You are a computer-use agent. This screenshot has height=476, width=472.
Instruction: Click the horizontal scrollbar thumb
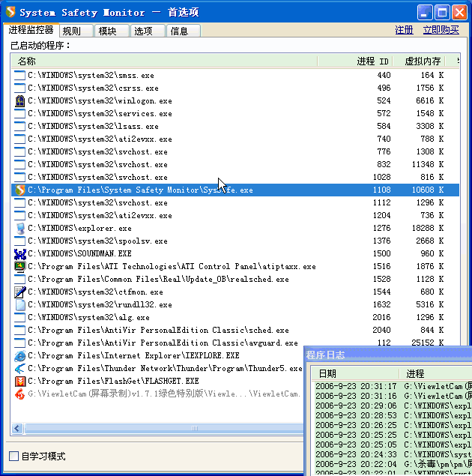[x=164, y=428]
